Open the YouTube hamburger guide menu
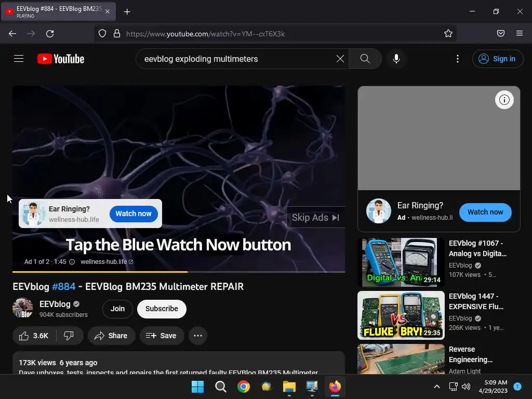532x399 pixels. pos(19,59)
